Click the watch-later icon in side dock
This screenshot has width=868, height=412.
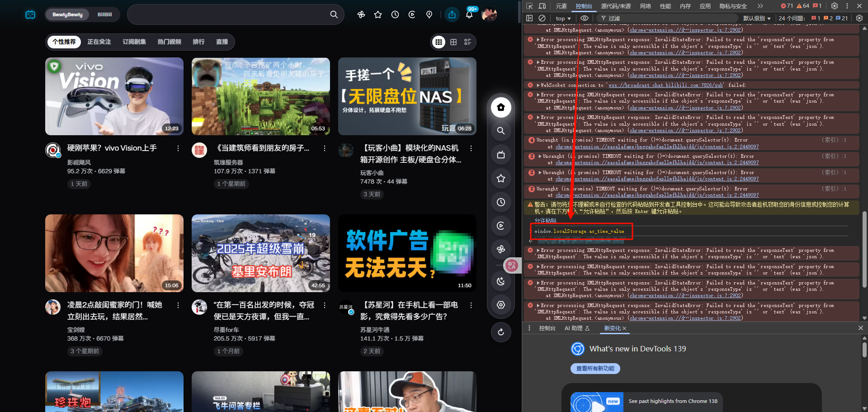[x=501, y=226]
